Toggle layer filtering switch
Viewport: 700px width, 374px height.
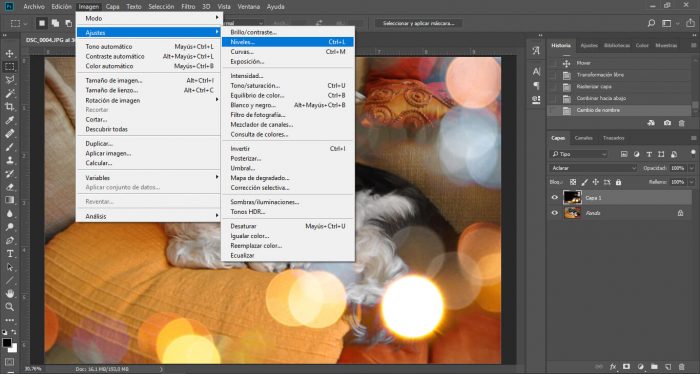coord(693,154)
